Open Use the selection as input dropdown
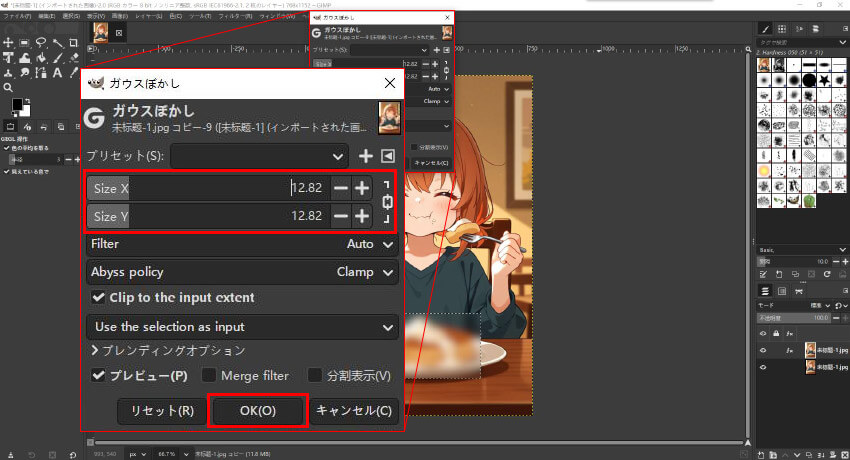Screen dimensions: 850x460 242,327
